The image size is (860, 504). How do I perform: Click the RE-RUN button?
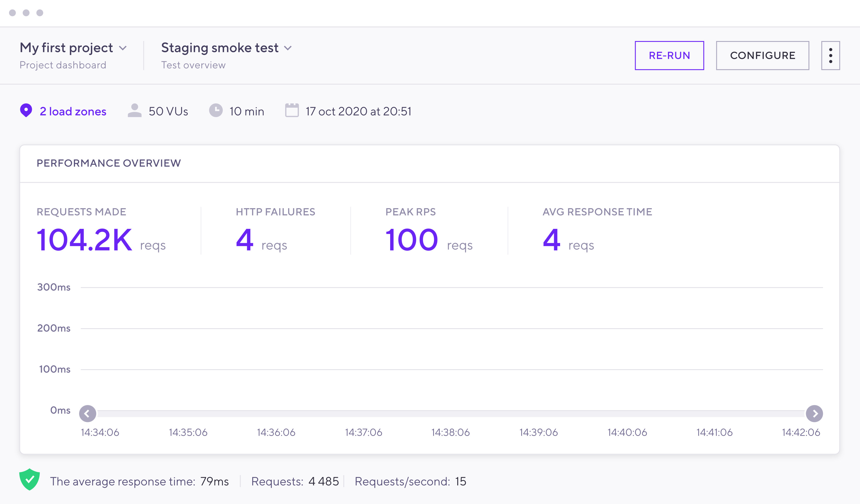669,56
